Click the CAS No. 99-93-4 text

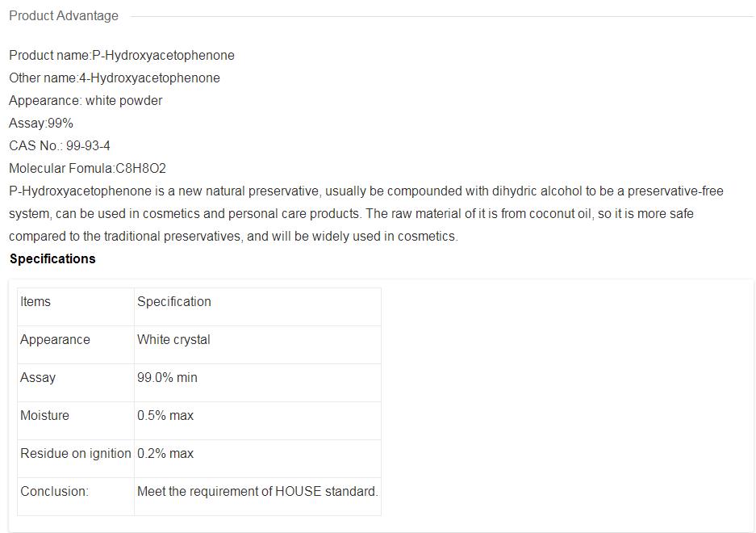coord(60,146)
